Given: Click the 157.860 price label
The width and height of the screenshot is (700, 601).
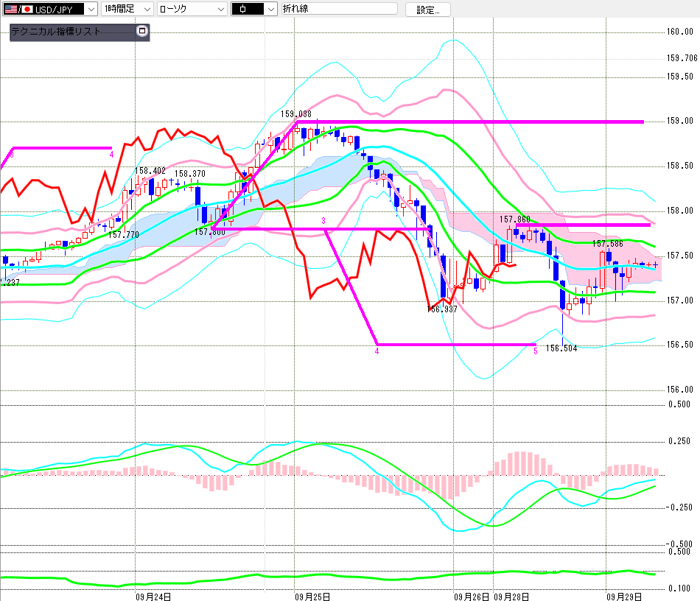Looking at the screenshot, I should pyautogui.click(x=515, y=219).
